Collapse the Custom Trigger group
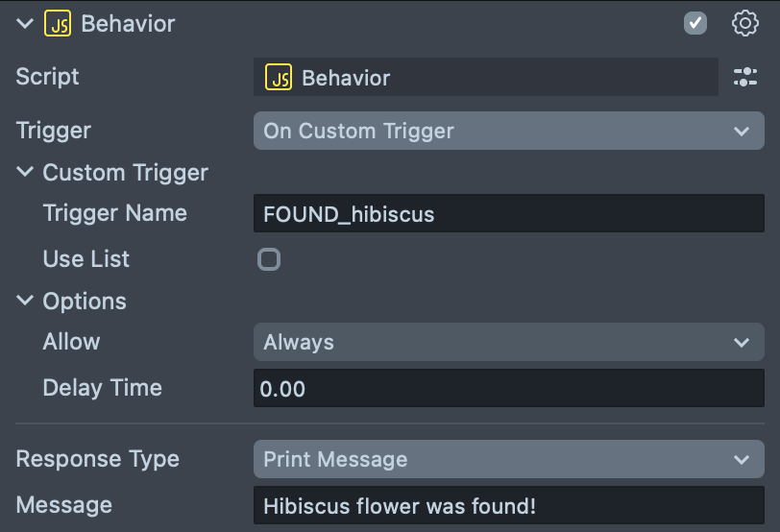Screen dimensions: 780x532 click(25, 173)
